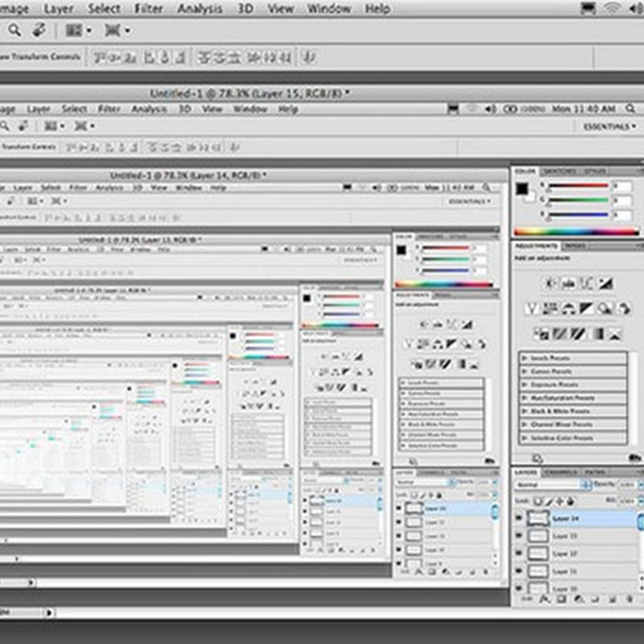Toggle the Layer 10 eye icon in the largest Layers panel

click(518, 588)
